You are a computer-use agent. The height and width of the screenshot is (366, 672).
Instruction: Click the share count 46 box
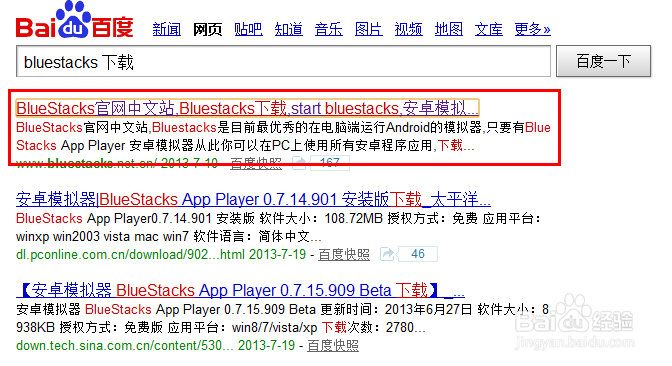(418, 254)
